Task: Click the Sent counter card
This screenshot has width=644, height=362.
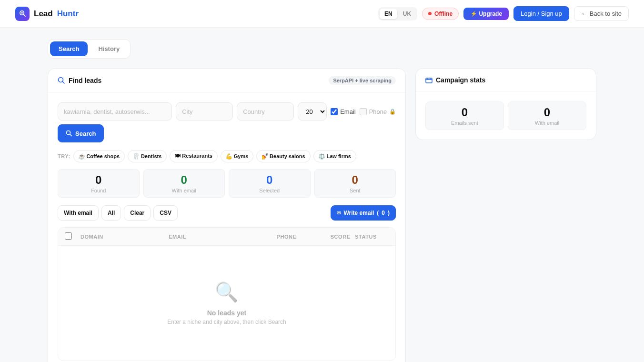Action: (x=355, y=183)
